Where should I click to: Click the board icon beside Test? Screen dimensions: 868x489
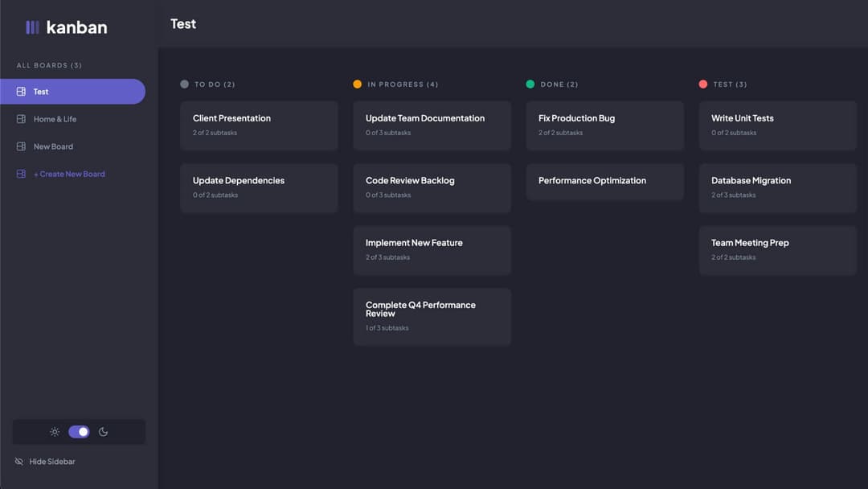click(x=21, y=91)
